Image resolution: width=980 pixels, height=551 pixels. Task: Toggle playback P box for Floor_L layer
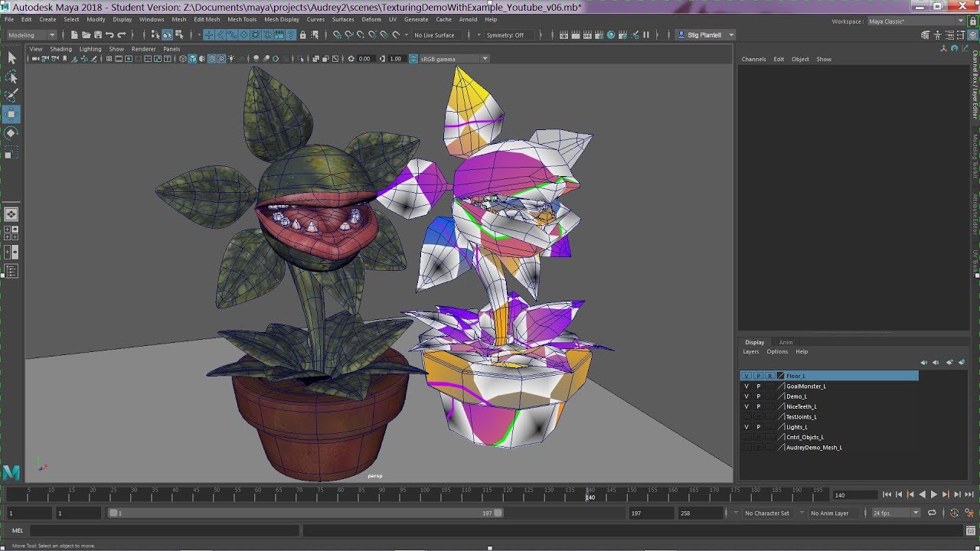click(759, 376)
